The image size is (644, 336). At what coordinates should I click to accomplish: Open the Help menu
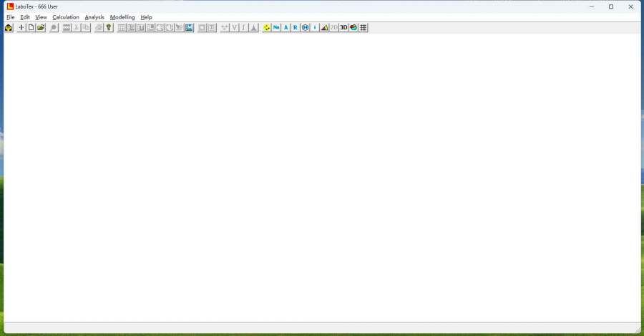pyautogui.click(x=146, y=17)
